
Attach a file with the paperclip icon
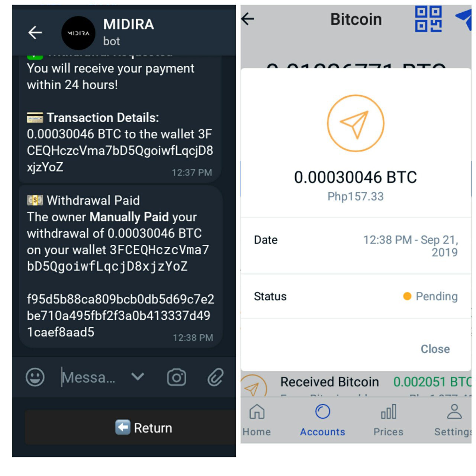click(x=216, y=377)
